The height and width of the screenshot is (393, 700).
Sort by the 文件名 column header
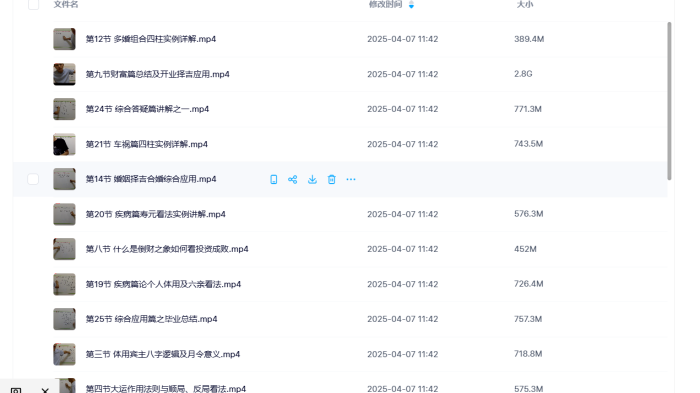66,4
